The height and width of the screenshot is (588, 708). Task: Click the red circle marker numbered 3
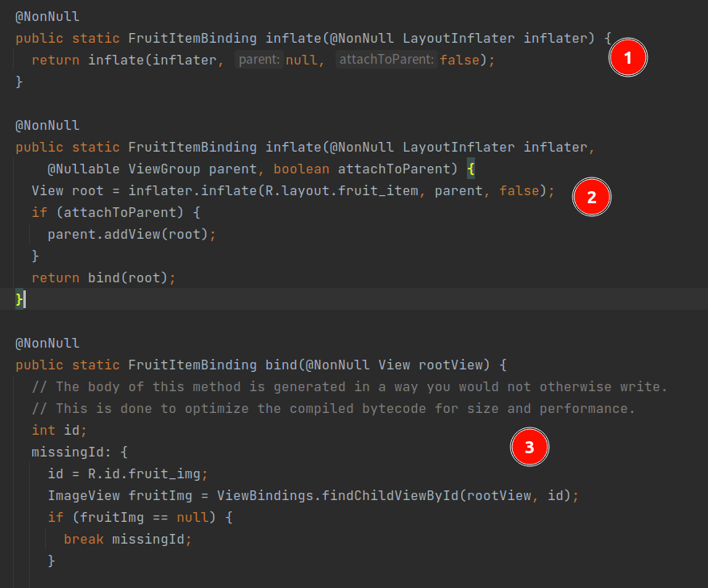(529, 447)
